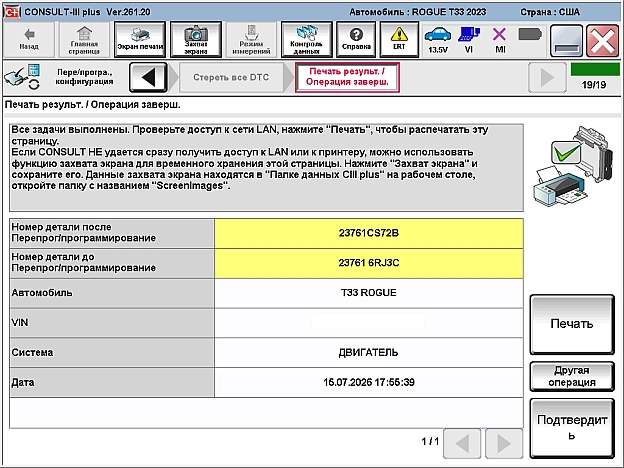Select the ДВИГАТЕЛЬ system value
624x468 pixels.
369,353
